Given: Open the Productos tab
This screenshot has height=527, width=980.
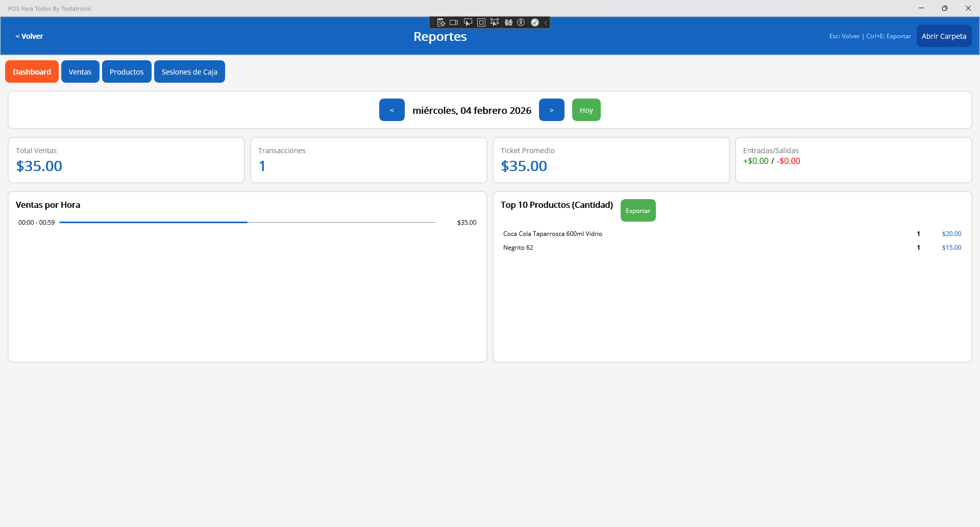Looking at the screenshot, I should click(127, 71).
